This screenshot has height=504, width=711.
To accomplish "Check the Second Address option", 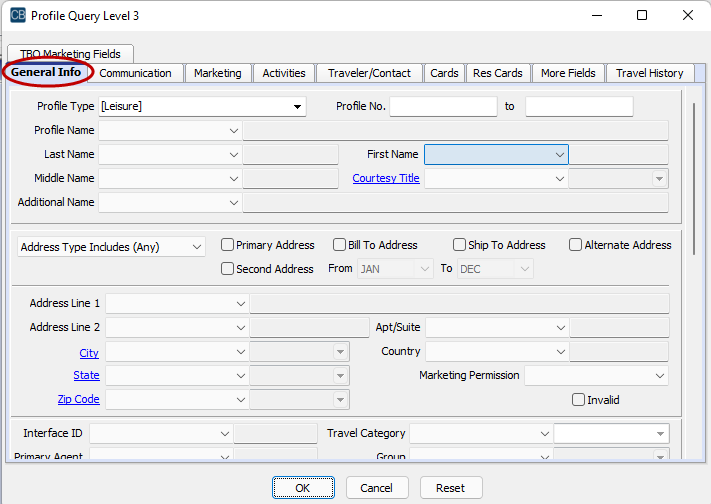I will 227,269.
